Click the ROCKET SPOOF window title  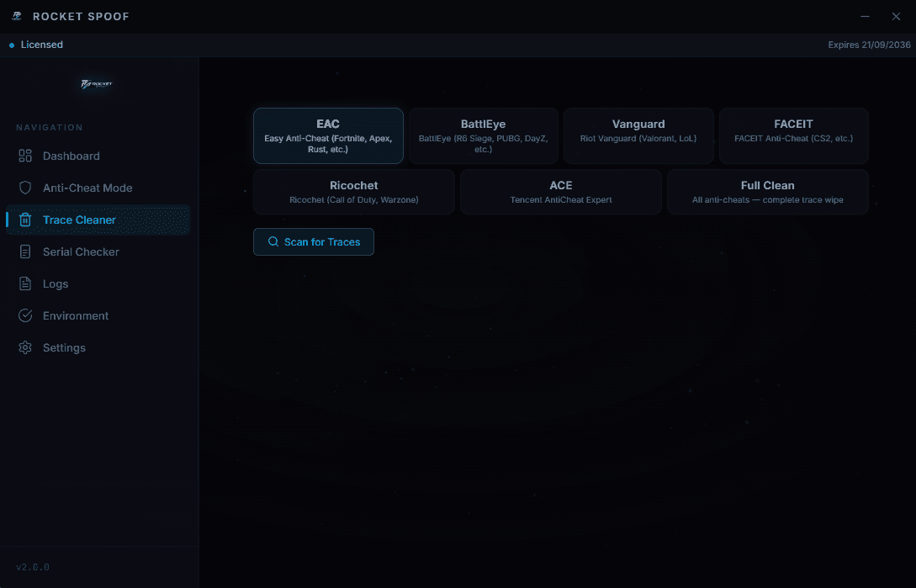click(x=81, y=16)
